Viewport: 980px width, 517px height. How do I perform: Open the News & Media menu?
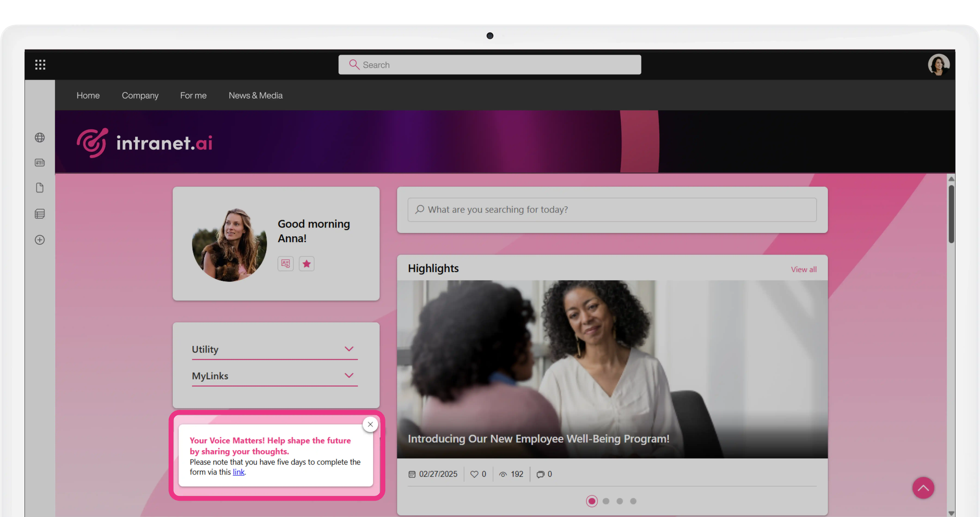256,95
